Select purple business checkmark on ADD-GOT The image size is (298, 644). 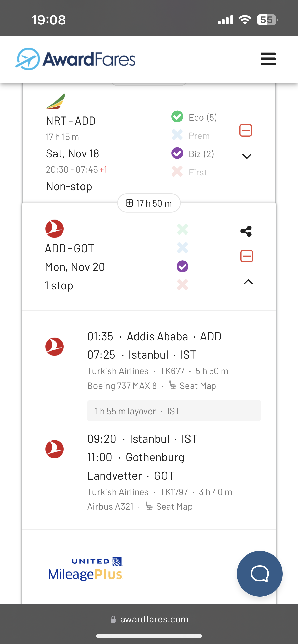click(x=182, y=267)
